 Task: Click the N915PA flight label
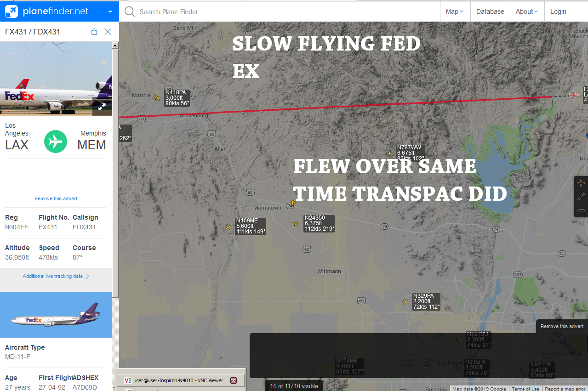[x=476, y=368]
